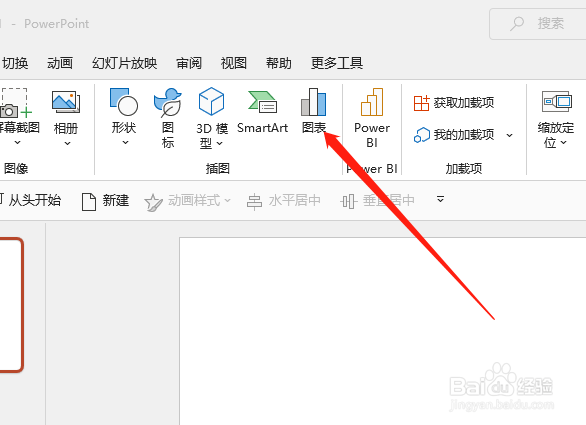Image resolution: width=586 pixels, height=425 pixels.
Task: Open the Review (审阅) tab
Action: [189, 63]
